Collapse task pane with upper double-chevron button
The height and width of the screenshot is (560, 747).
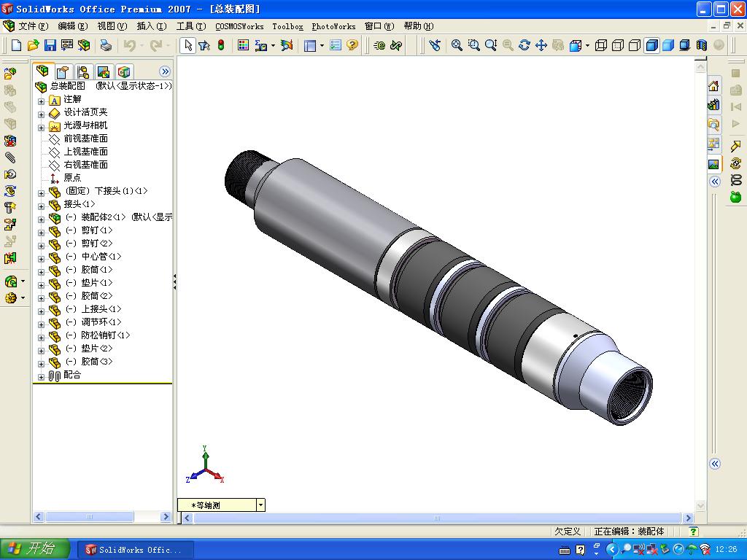(x=715, y=182)
